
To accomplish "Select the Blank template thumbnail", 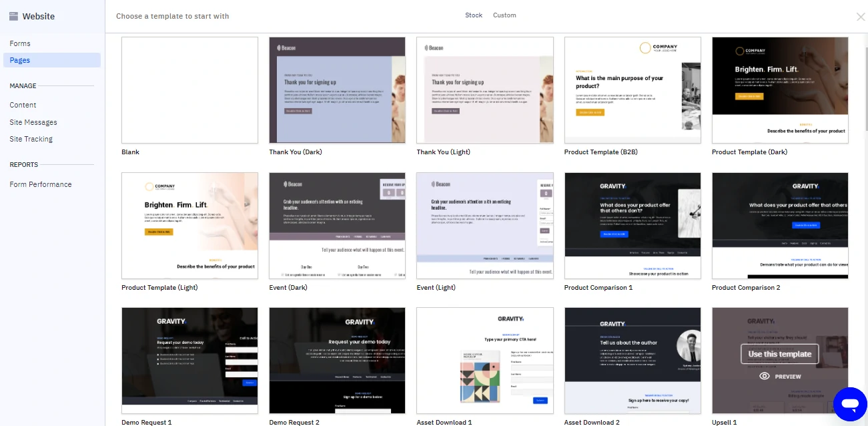I will coord(189,90).
